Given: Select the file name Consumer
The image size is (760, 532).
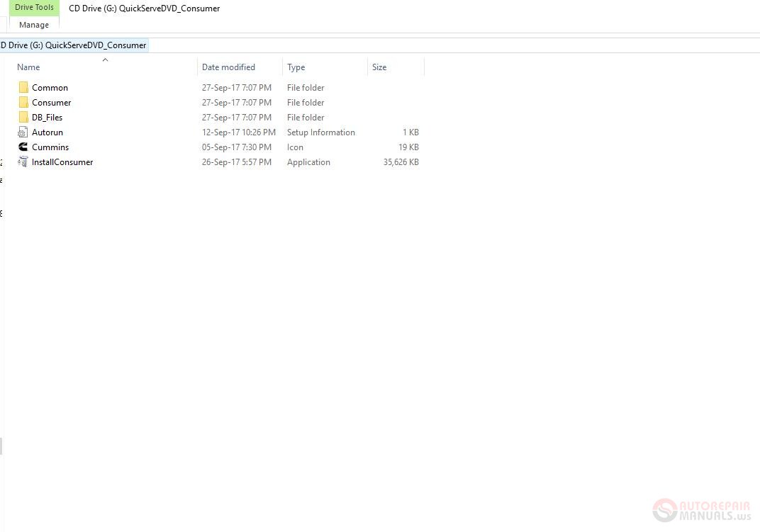Looking at the screenshot, I should tap(51, 103).
